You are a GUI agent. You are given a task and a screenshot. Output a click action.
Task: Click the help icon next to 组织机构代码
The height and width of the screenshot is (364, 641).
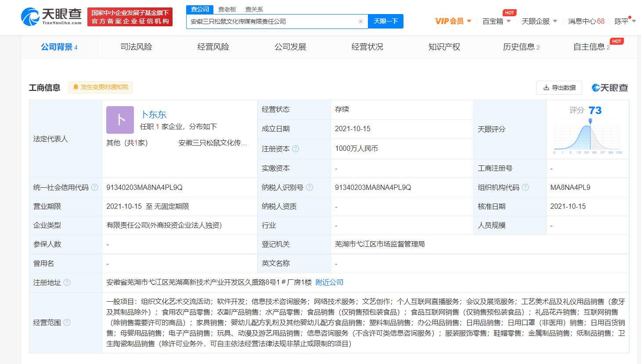click(x=525, y=187)
